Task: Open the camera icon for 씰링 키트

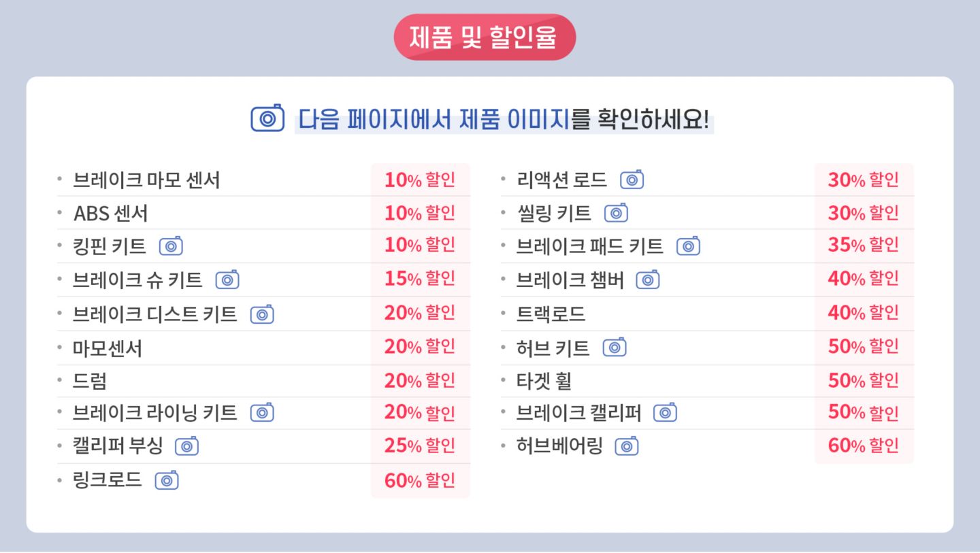Action: [616, 213]
